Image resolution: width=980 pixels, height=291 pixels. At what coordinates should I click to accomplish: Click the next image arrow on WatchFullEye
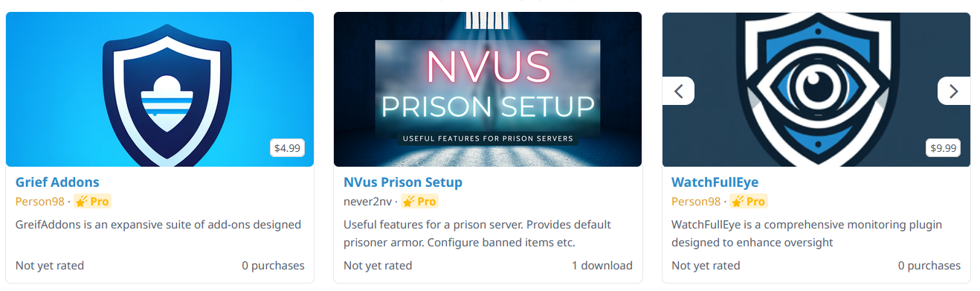coord(954,91)
